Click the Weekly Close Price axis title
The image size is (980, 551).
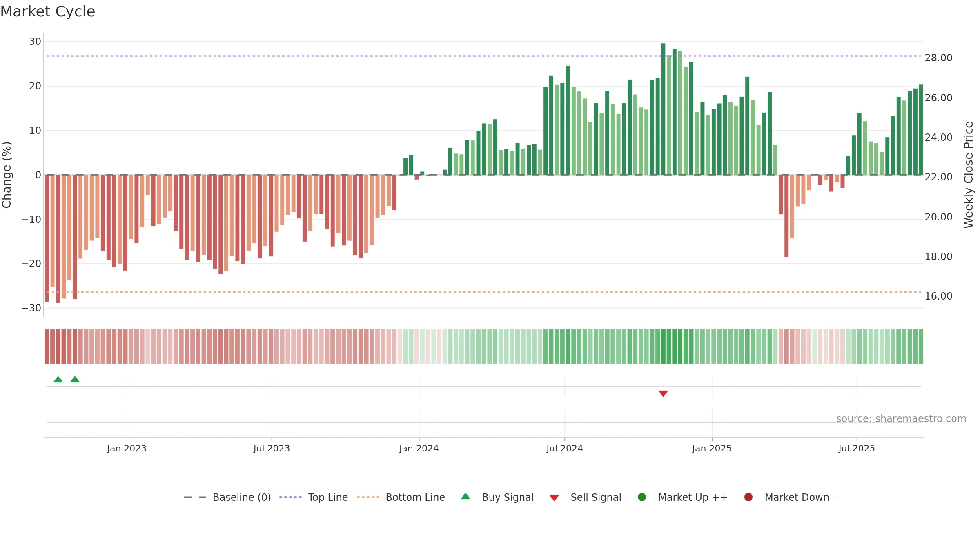[969, 175]
